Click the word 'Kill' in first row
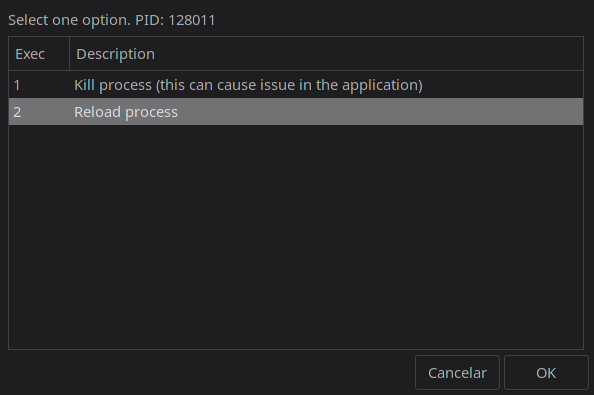Viewport: 594px width, 395px height. pyautogui.click(x=84, y=85)
